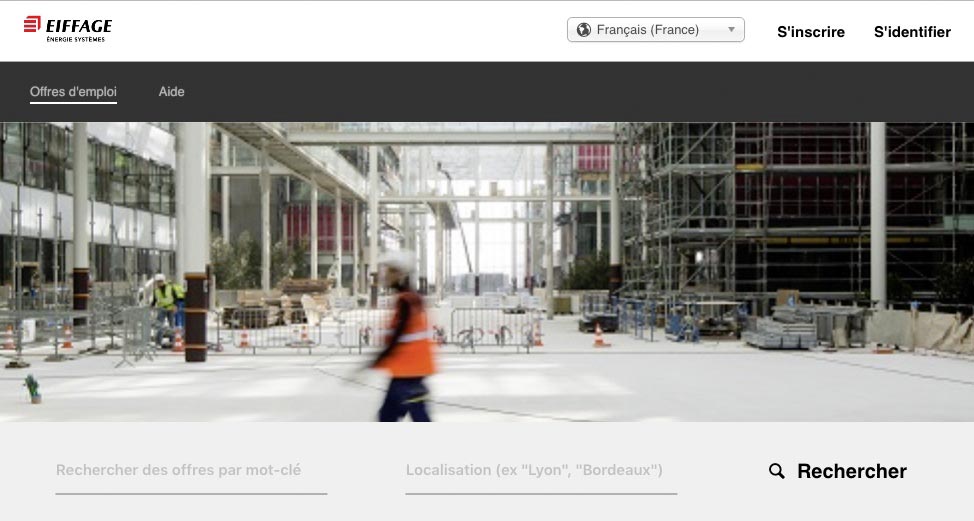The image size is (974, 521).
Task: Click the worker wearing the yellow vest
Action: [164, 297]
